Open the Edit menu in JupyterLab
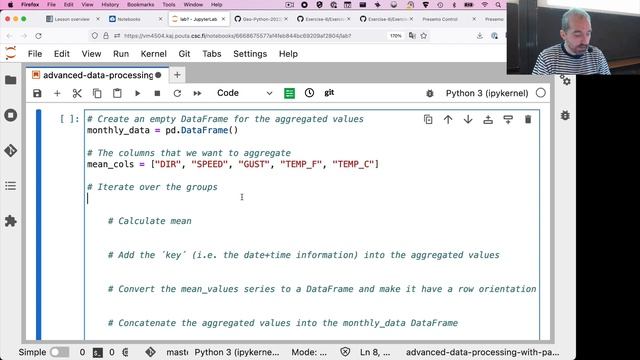The image size is (640, 360). (x=62, y=54)
